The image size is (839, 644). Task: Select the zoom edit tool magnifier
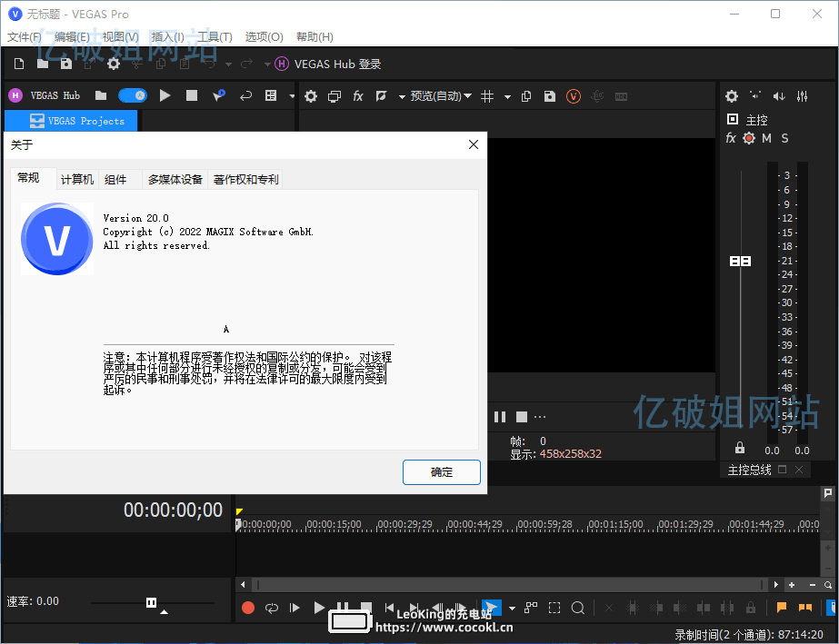click(578, 608)
